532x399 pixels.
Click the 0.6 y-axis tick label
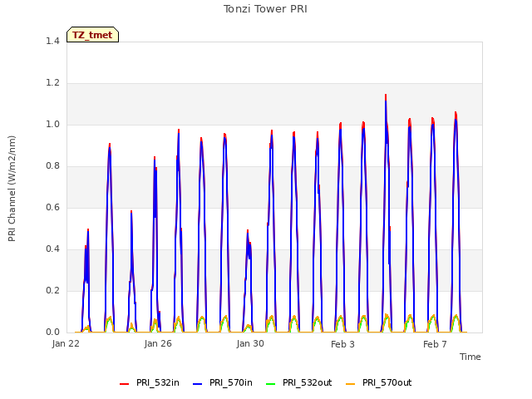[x=52, y=207]
